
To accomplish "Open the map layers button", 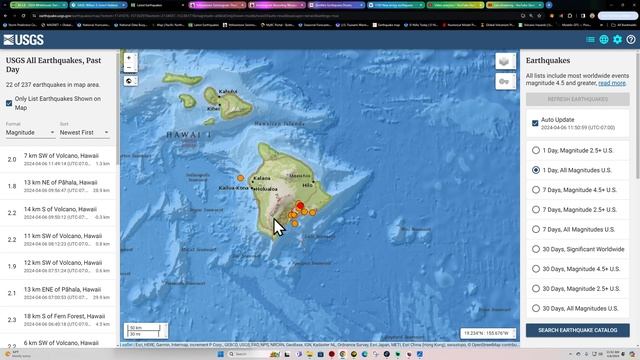I will point(505,61).
